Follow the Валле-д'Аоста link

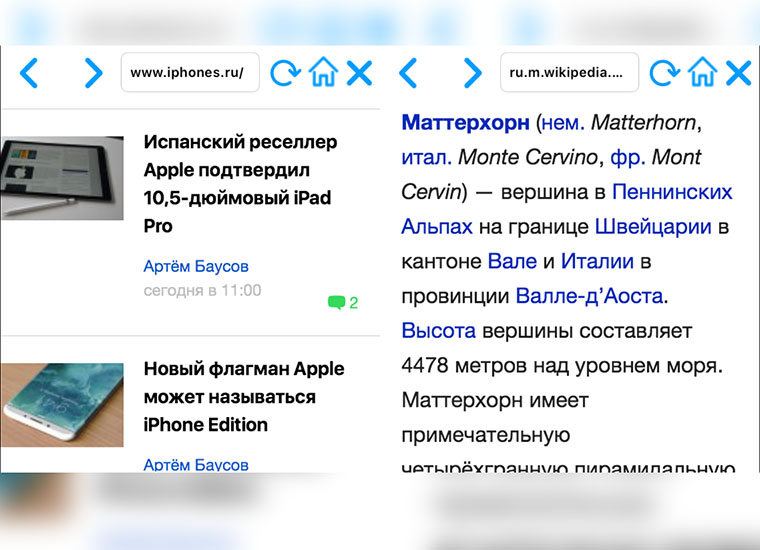pos(589,296)
